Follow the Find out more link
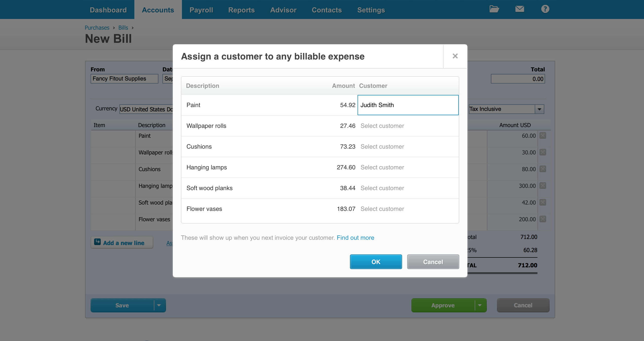 click(x=355, y=238)
